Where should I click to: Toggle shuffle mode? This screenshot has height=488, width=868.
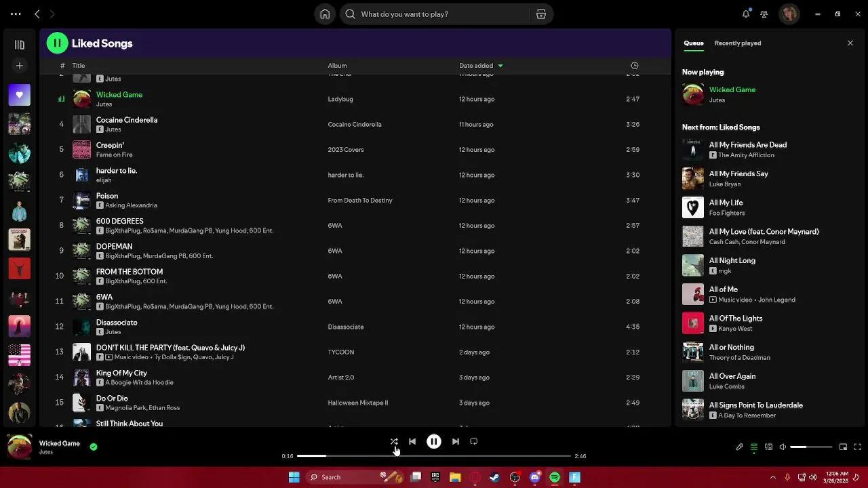394,441
